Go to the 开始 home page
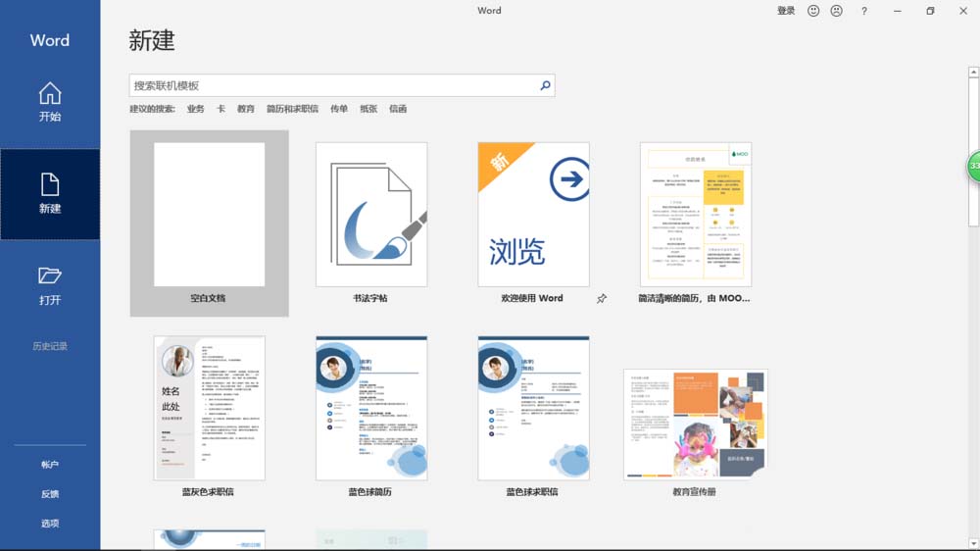 [x=50, y=103]
